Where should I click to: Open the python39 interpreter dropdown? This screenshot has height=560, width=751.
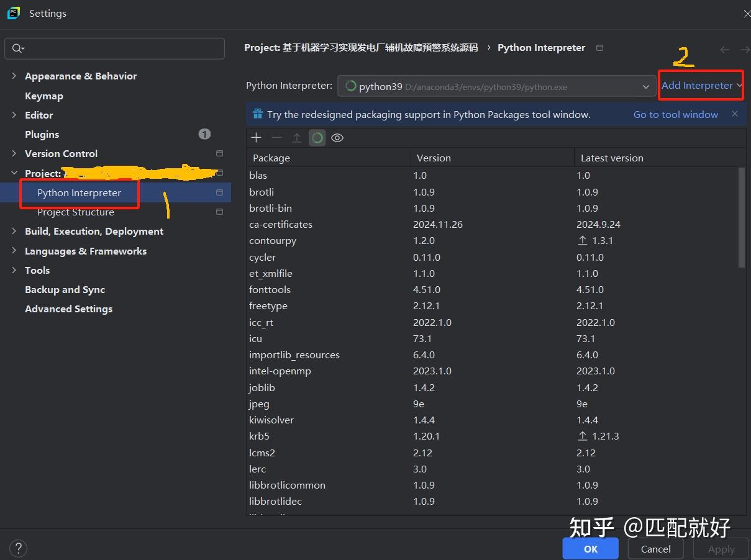pyautogui.click(x=646, y=87)
